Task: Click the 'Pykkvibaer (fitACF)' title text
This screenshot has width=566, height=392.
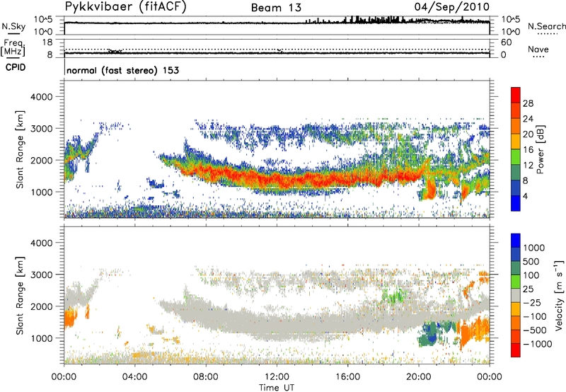Action: click(125, 7)
